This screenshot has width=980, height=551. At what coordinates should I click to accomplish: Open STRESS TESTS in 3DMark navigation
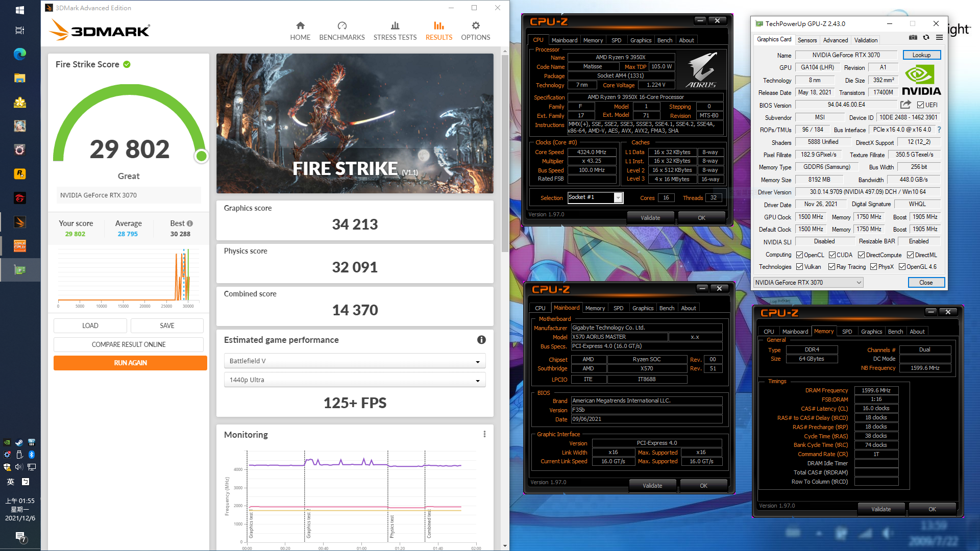395,31
